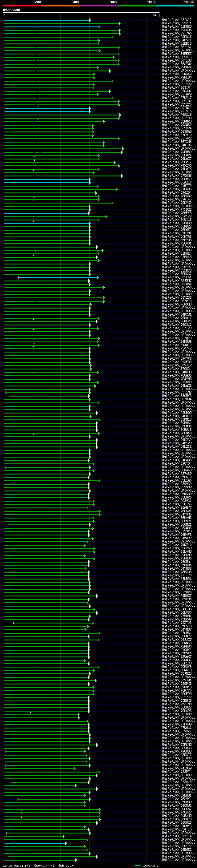This screenshot has width=197, height=868.
Task: Open hit UniRef100_A8IS22
Action: [177, 20]
